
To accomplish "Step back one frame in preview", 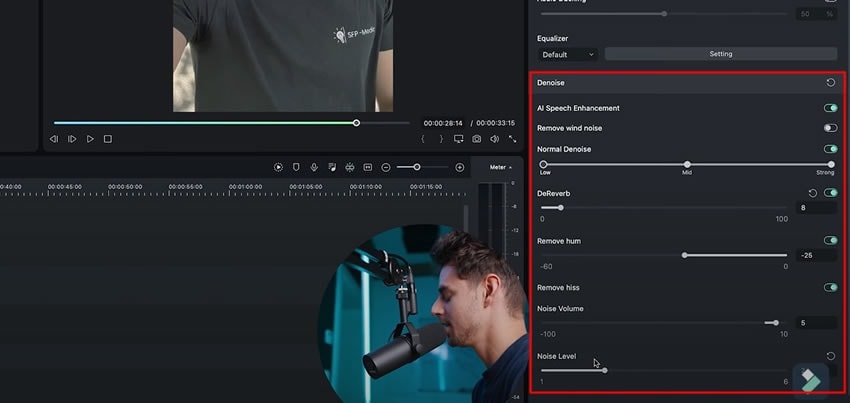I will 54,139.
